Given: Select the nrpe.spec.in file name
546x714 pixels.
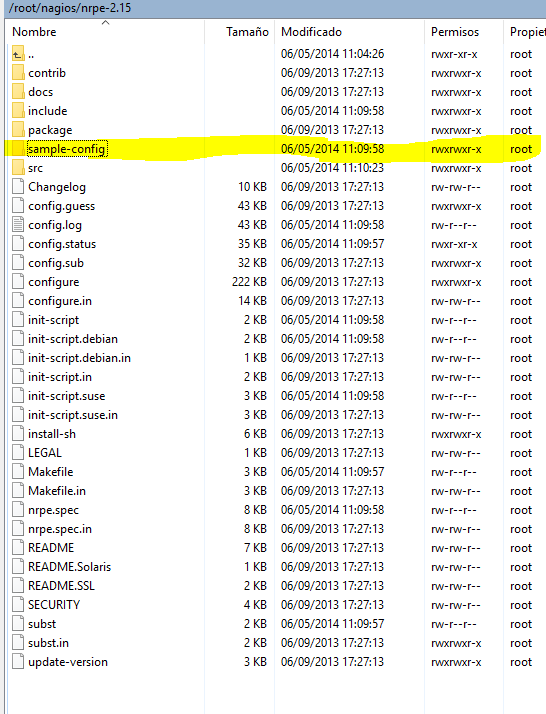Looking at the screenshot, I should pyautogui.click(x=60, y=529).
